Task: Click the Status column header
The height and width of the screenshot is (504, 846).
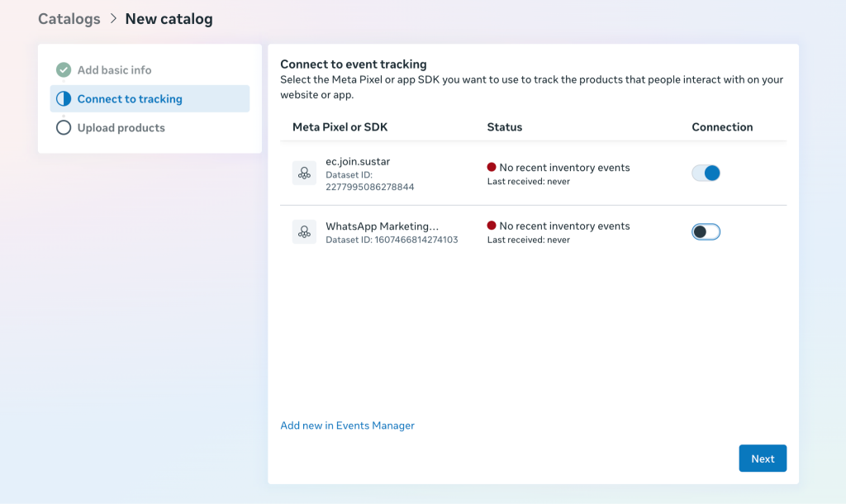Action: click(x=505, y=127)
